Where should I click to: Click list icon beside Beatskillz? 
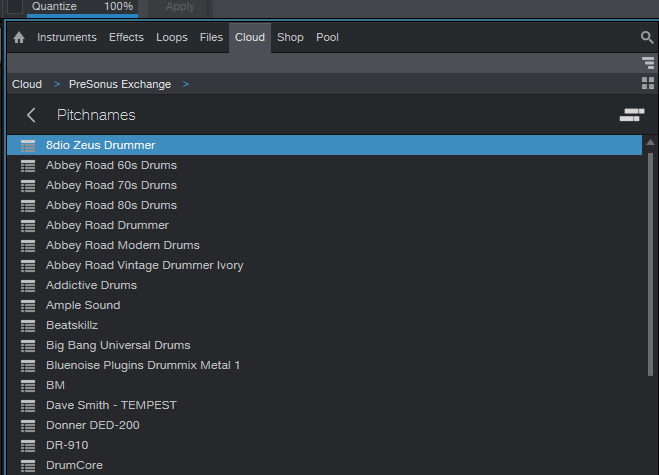28,325
